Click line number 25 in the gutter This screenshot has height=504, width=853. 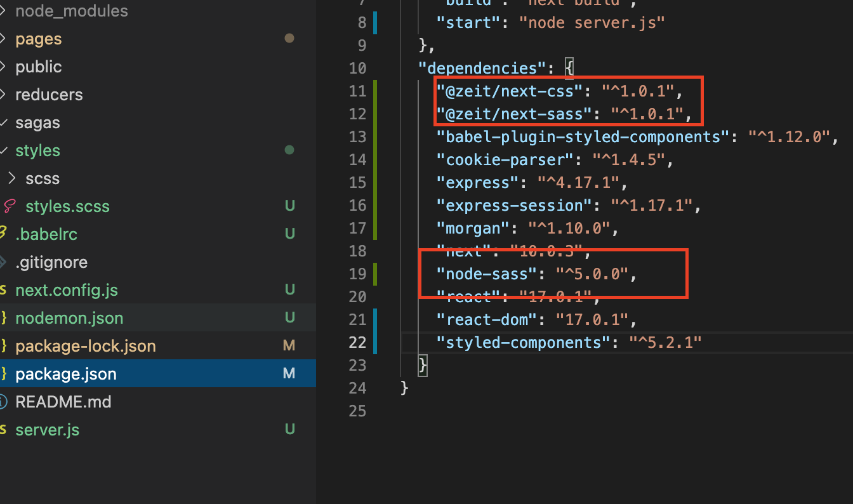[x=357, y=411]
